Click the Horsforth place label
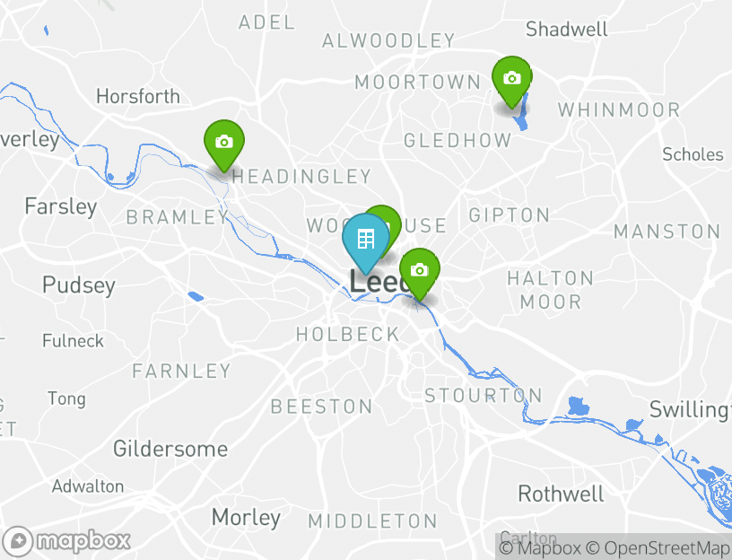The image size is (732, 560). (x=138, y=96)
